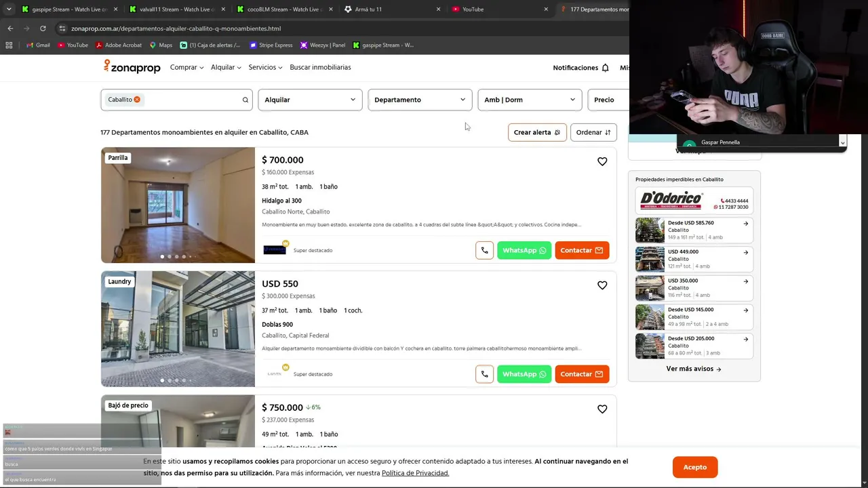Contactar the Doblas 900 advertiser
The width and height of the screenshot is (868, 488).
pos(582,374)
